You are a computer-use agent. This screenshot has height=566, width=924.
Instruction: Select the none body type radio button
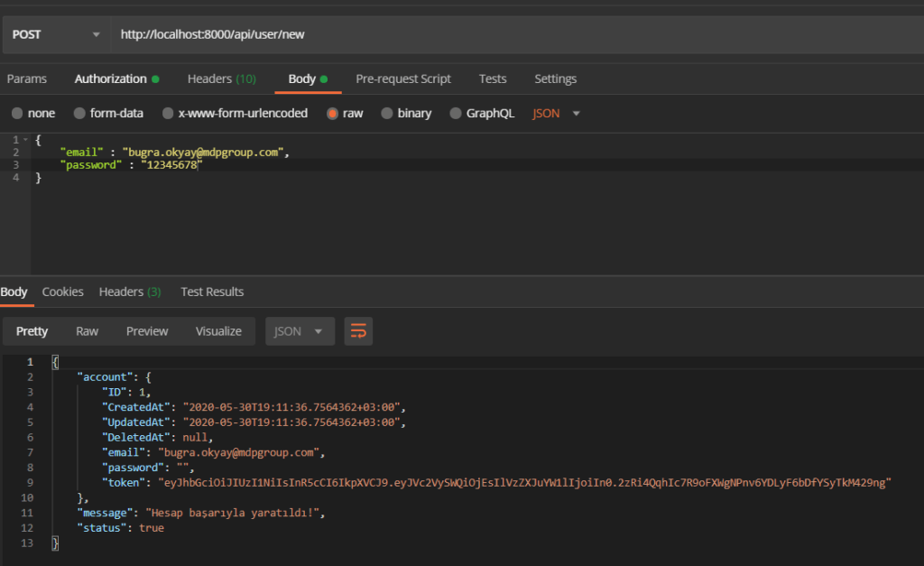click(x=17, y=114)
